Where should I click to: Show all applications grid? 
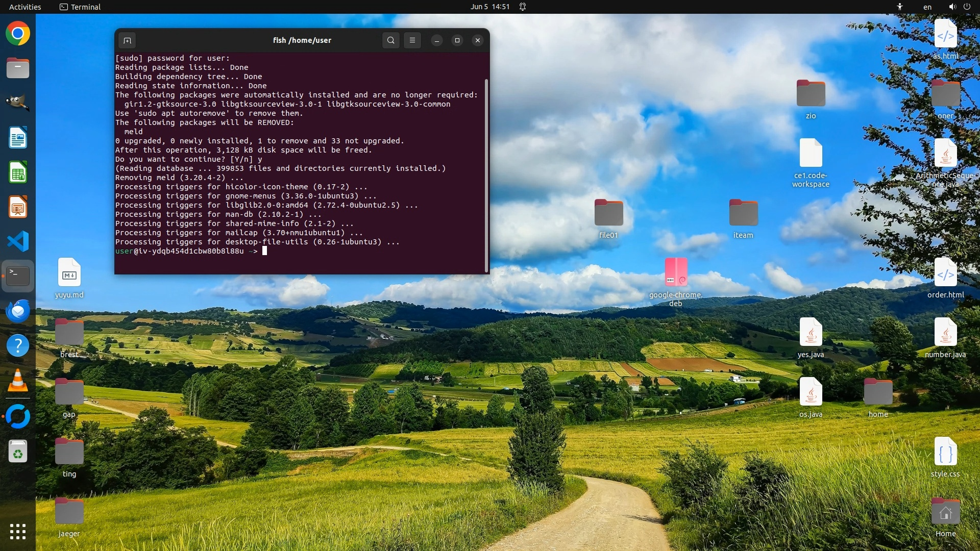click(18, 531)
